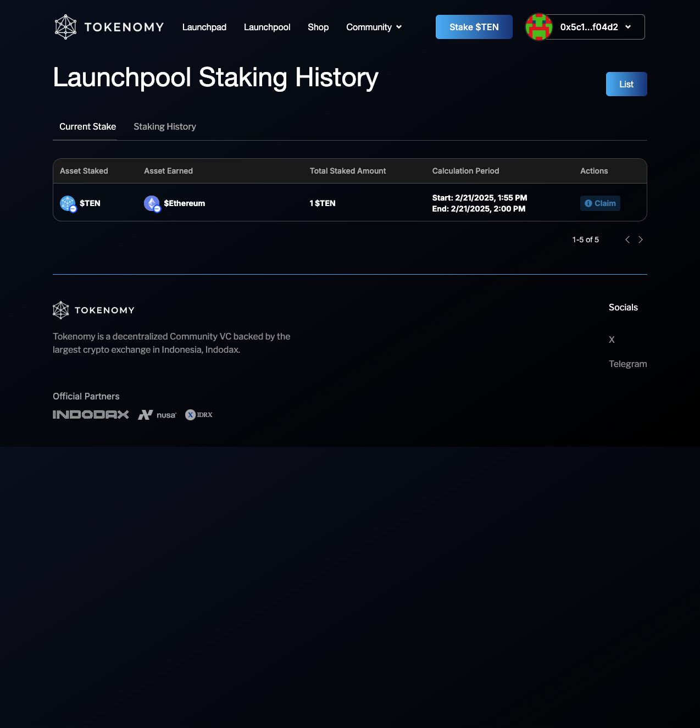Select the Current Stake tab
Viewport: 700px width, 728px height.
[x=87, y=126]
